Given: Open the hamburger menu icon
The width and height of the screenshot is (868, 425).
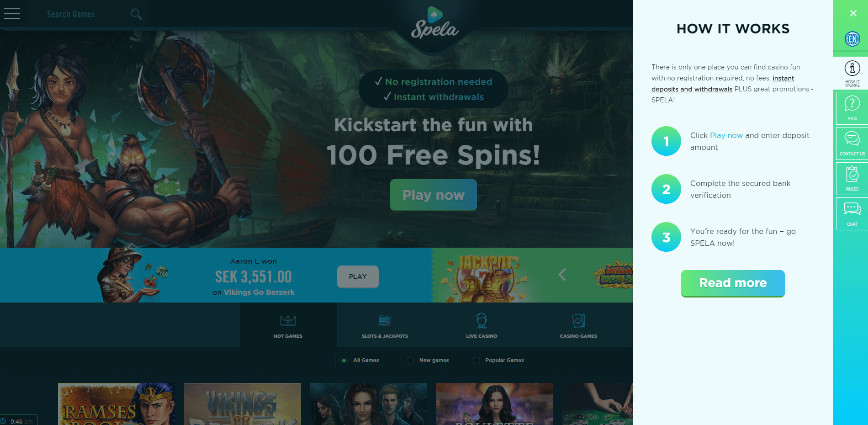Looking at the screenshot, I should click(x=12, y=14).
